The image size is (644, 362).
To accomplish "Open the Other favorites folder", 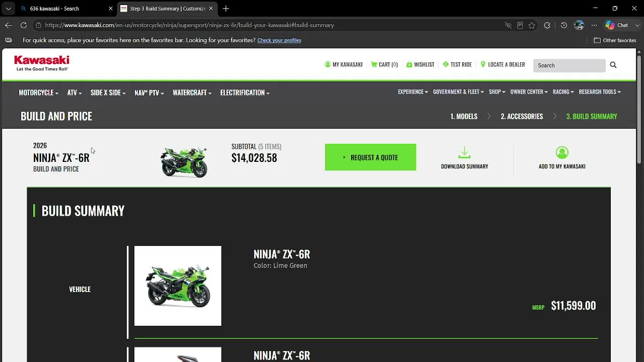I will pyautogui.click(x=615, y=40).
